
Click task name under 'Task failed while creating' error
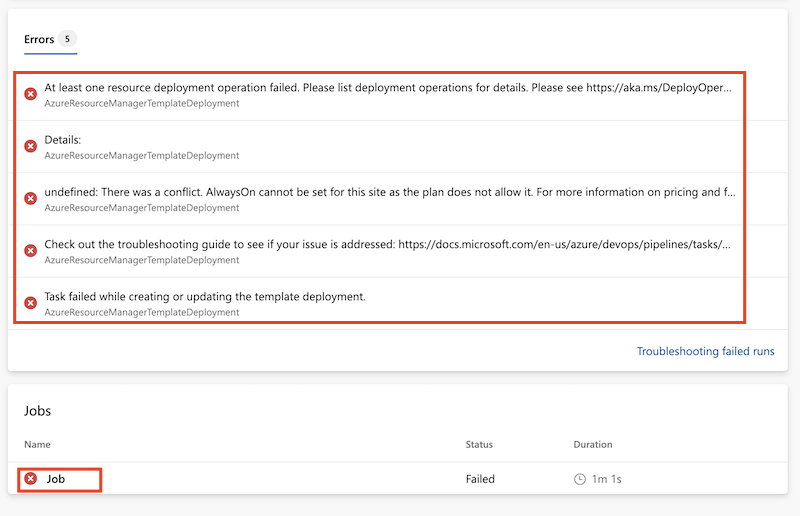point(142,312)
